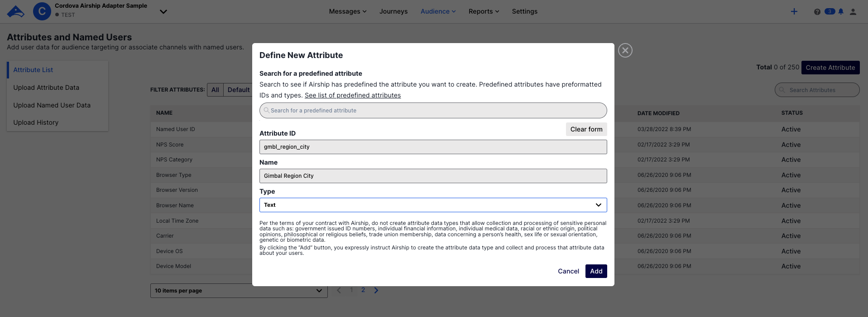Click the Attribute ID input field
Viewport: 868px width, 317px height.
tap(433, 147)
